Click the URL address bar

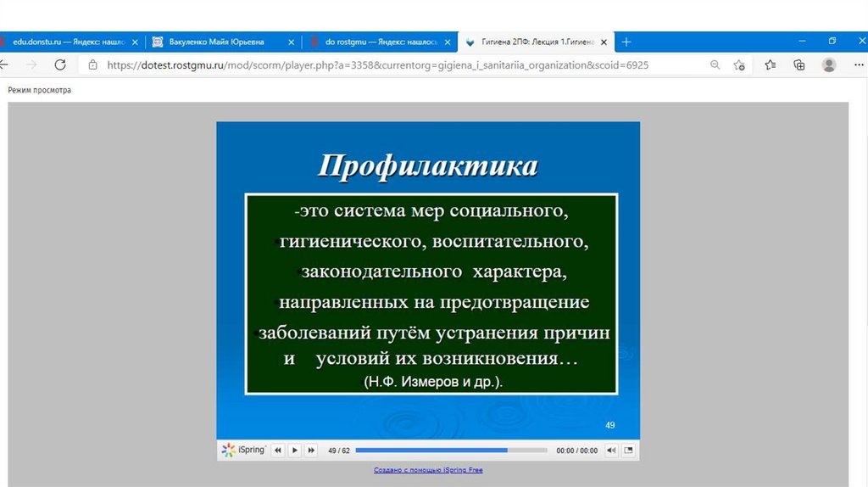pyautogui.click(x=377, y=64)
